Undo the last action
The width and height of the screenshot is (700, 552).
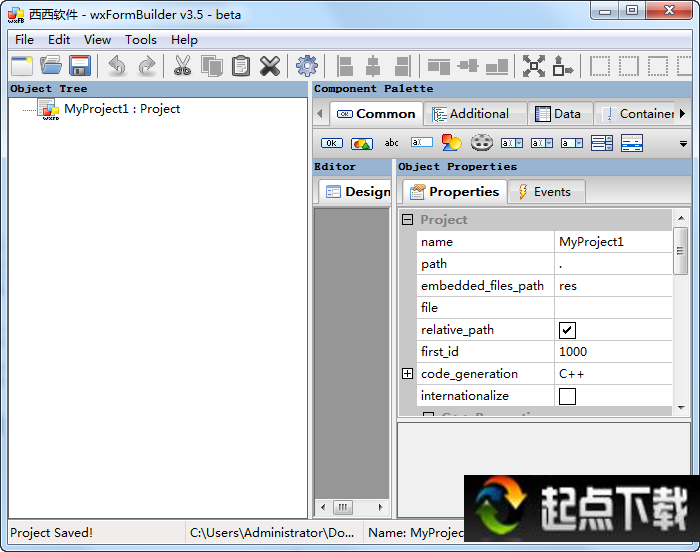click(x=117, y=66)
